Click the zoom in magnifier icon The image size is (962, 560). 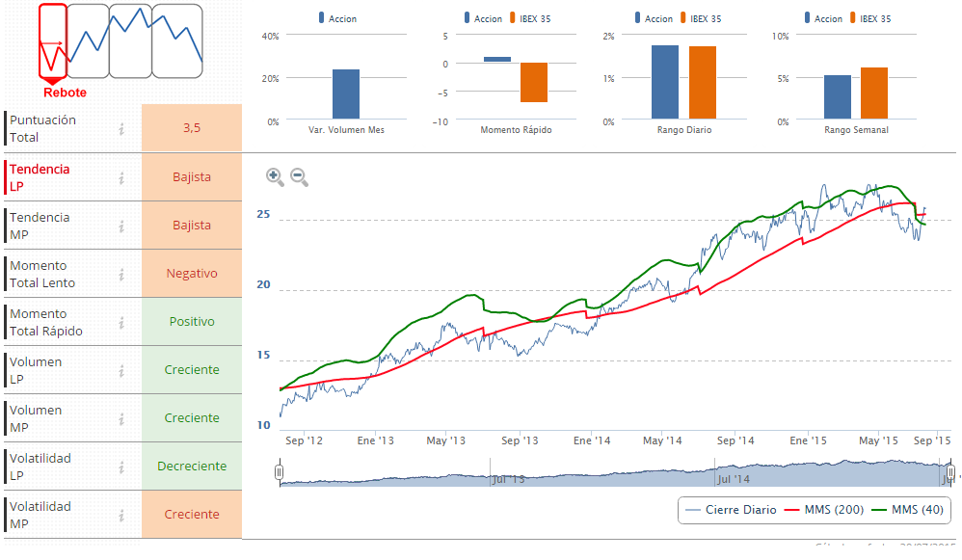275,176
